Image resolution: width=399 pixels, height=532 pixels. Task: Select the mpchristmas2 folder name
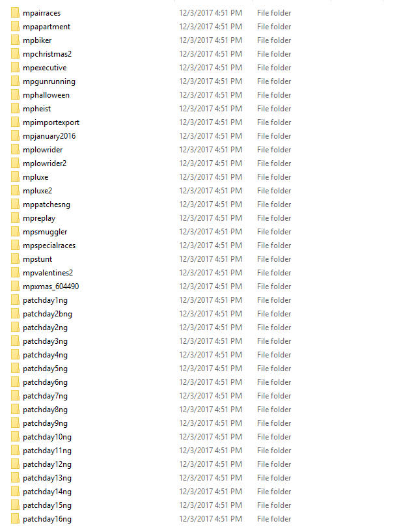pyautogui.click(x=47, y=54)
